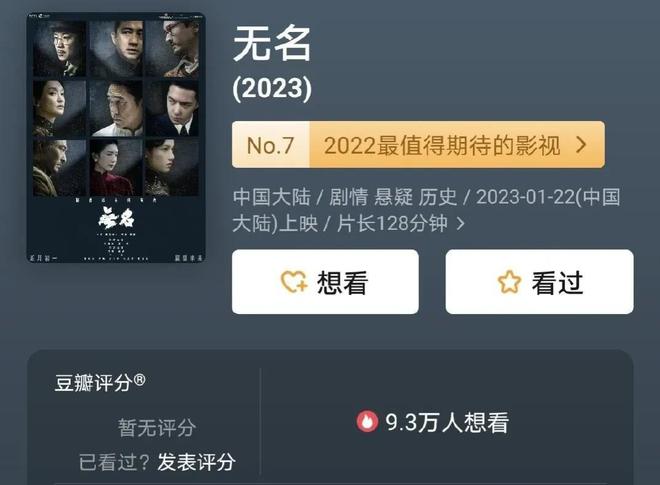This screenshot has height=485, width=660.
Task: Tap the 豆瓣评分 section heading
Action: [93, 383]
